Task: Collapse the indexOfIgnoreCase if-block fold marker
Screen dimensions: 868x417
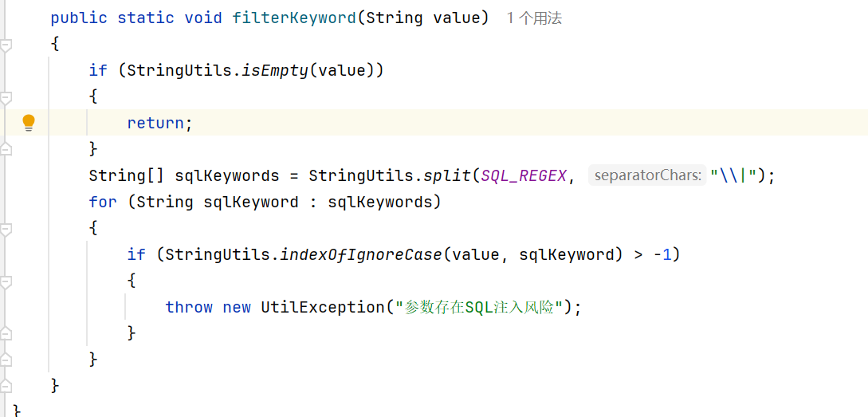Action: 6,282
